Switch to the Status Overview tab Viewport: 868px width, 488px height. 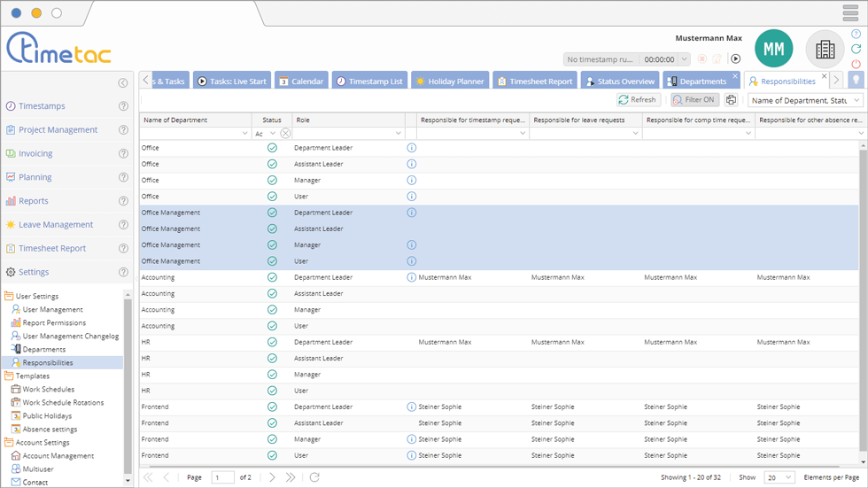(x=620, y=81)
